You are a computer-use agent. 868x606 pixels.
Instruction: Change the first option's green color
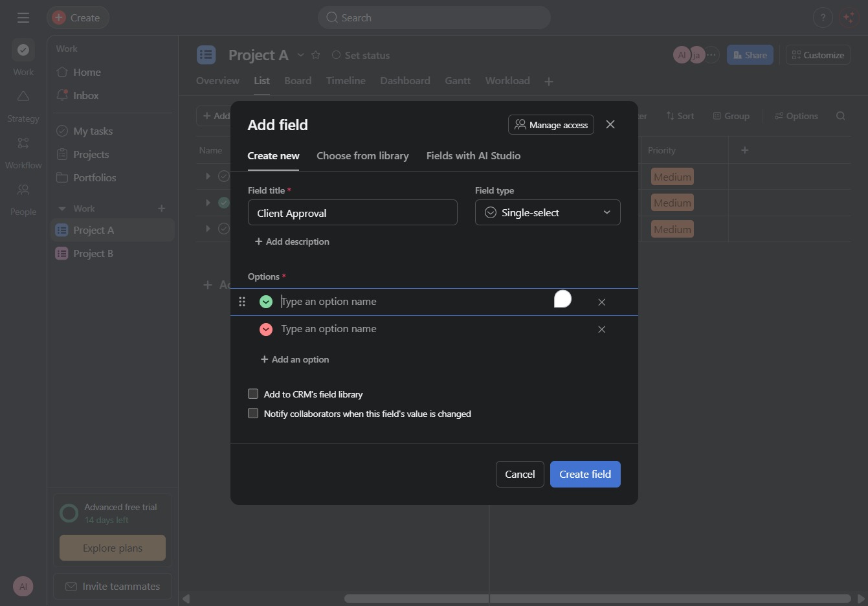pyautogui.click(x=266, y=302)
